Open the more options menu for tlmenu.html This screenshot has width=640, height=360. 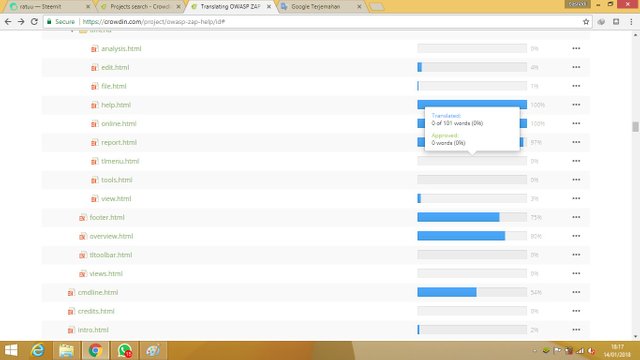tap(576, 161)
